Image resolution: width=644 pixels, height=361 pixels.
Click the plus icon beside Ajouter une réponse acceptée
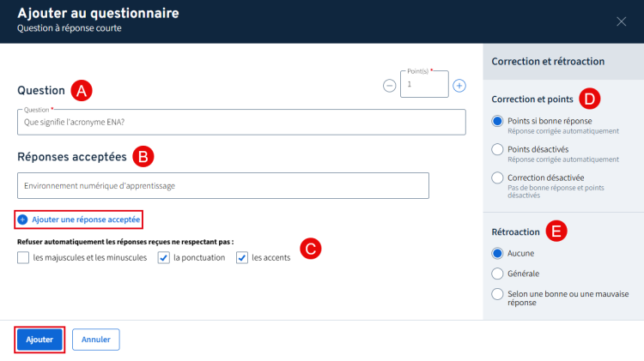click(x=23, y=220)
